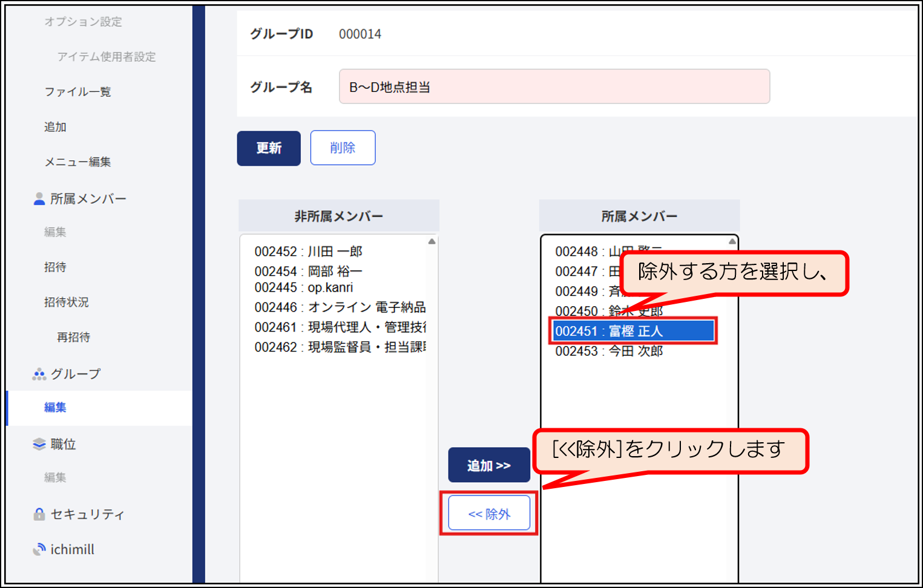The width and height of the screenshot is (923, 588).
Task: Open オプション設定 in the sidebar
Action: pos(83,22)
